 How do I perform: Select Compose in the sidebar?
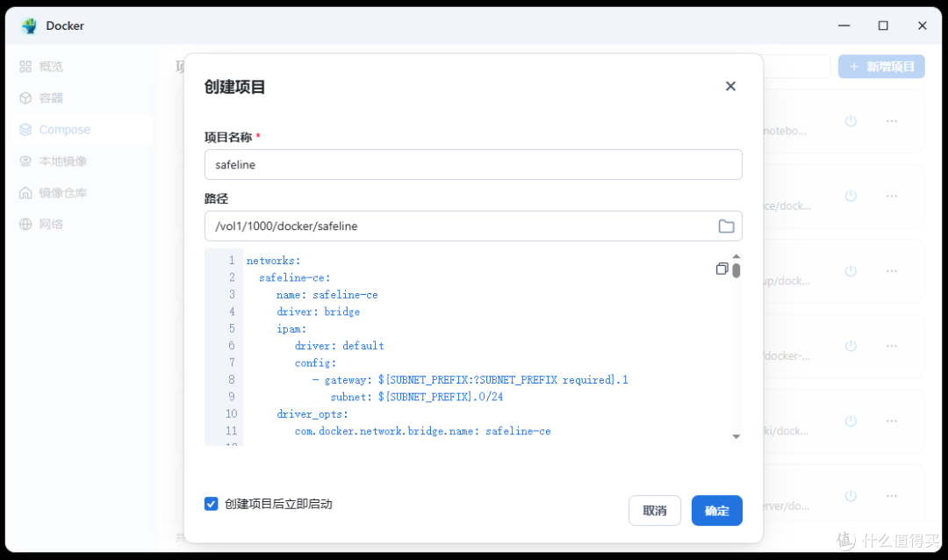[x=81, y=129]
